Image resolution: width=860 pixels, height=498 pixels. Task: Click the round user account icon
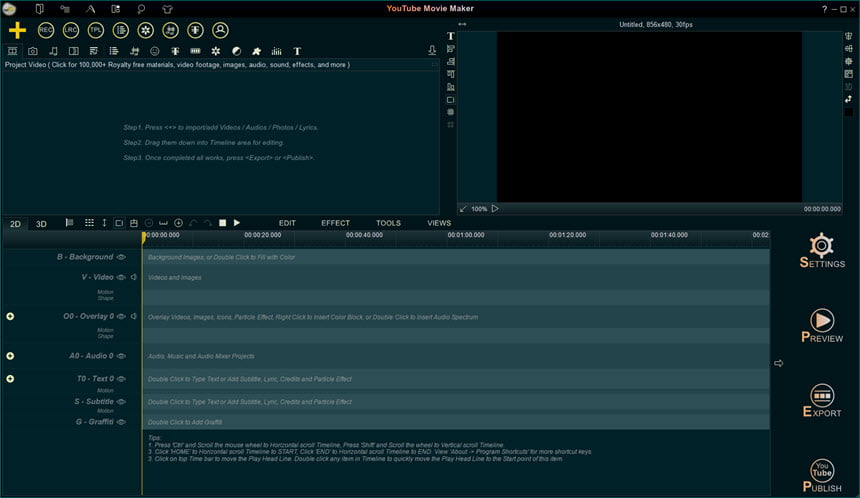pos(220,30)
